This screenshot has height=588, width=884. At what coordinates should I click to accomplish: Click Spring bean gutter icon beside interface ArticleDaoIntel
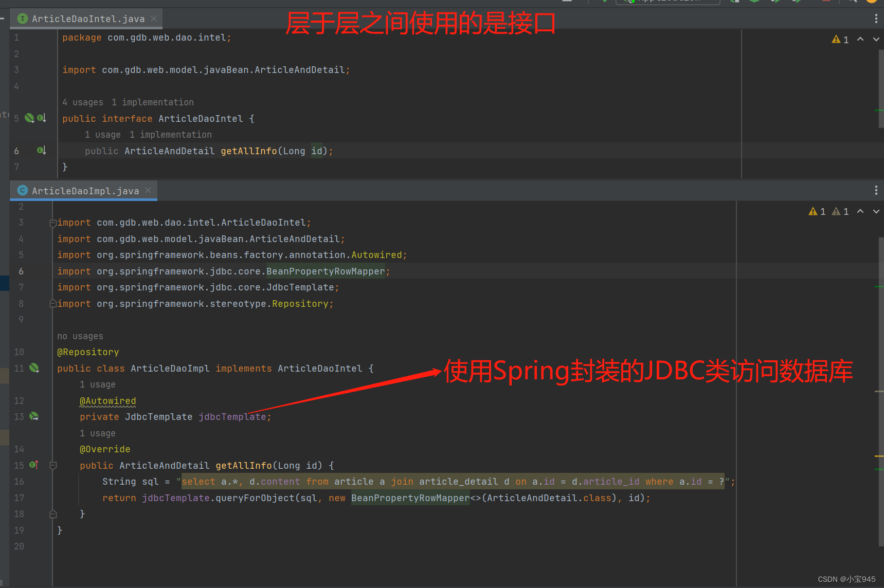(x=30, y=118)
